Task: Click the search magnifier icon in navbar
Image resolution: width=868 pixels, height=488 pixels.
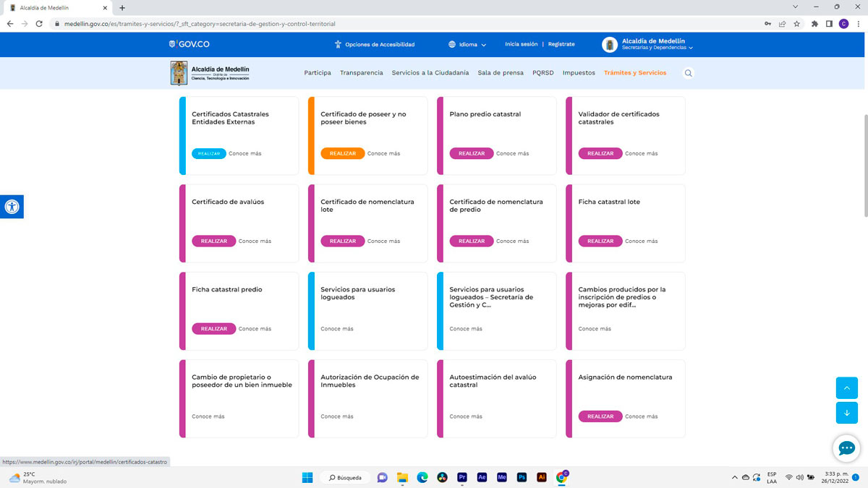Action: [x=688, y=73]
